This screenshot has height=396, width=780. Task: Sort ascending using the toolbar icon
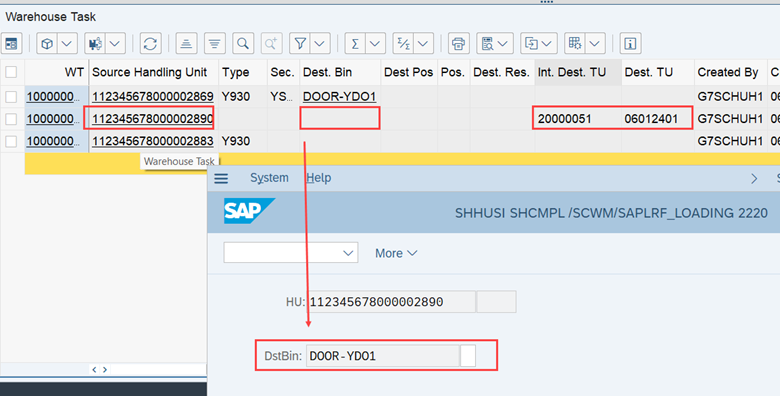click(186, 44)
